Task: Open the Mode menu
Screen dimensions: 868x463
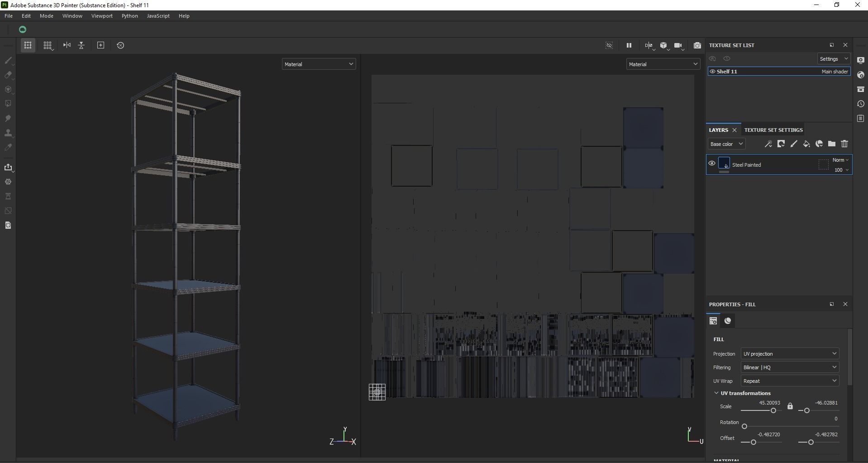Action: coord(47,16)
